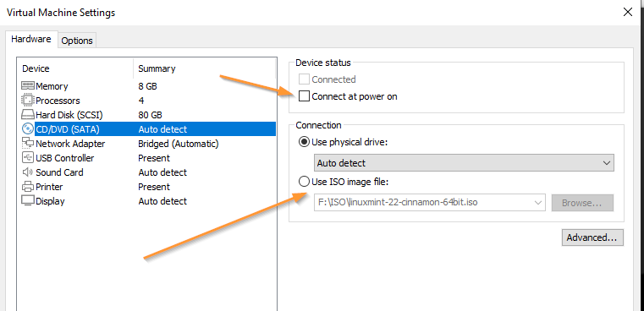Click the Display 'Auto detect' summary
The width and height of the screenshot is (644, 311).
click(x=162, y=201)
